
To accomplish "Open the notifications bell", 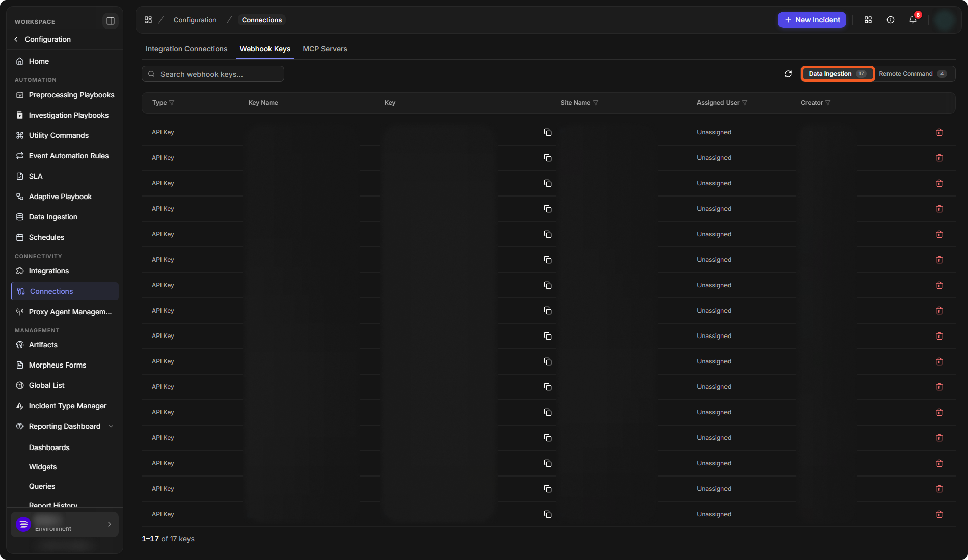I will (x=913, y=20).
